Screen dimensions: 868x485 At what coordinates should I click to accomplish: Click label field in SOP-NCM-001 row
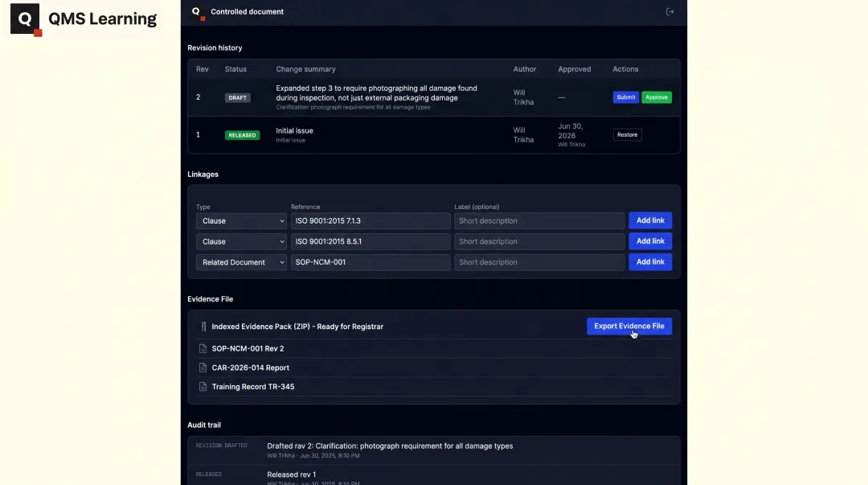click(x=539, y=262)
